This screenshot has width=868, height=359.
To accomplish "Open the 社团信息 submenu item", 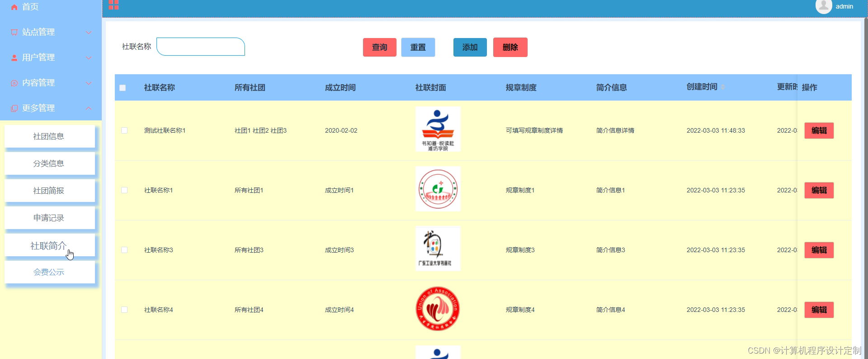I will [50, 136].
